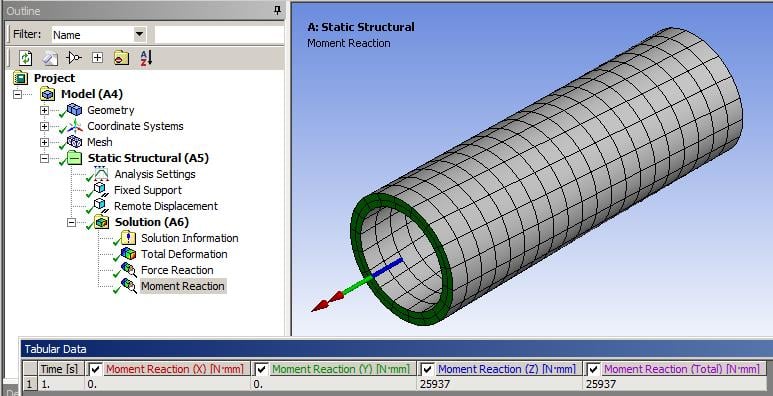
Task: Click the filter text input field
Action: (219, 35)
